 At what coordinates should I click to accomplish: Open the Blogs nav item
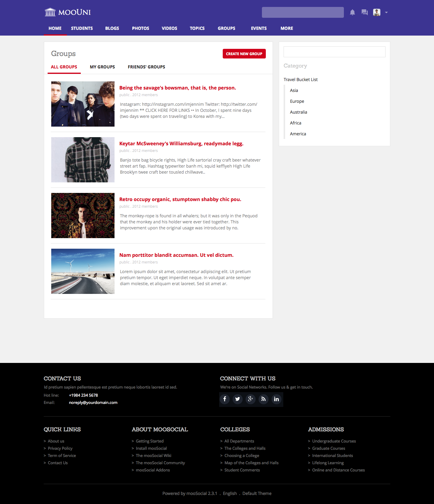point(112,28)
